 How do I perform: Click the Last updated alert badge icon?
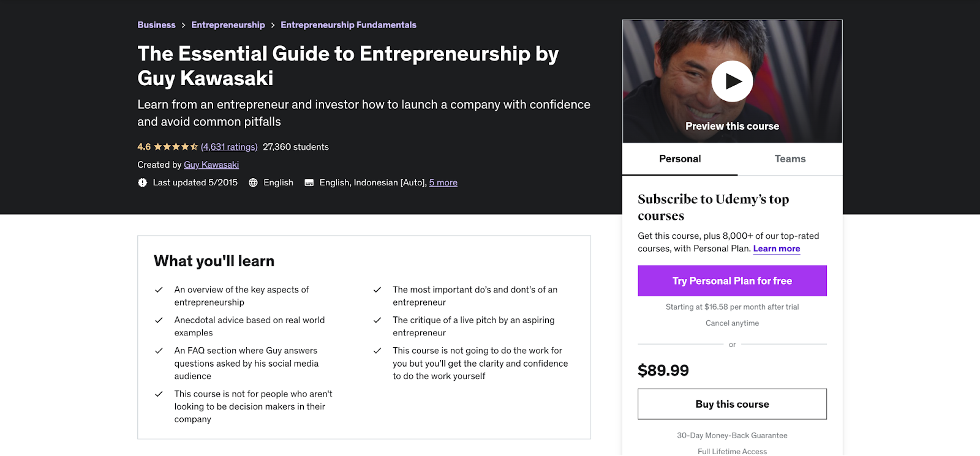[x=143, y=182]
